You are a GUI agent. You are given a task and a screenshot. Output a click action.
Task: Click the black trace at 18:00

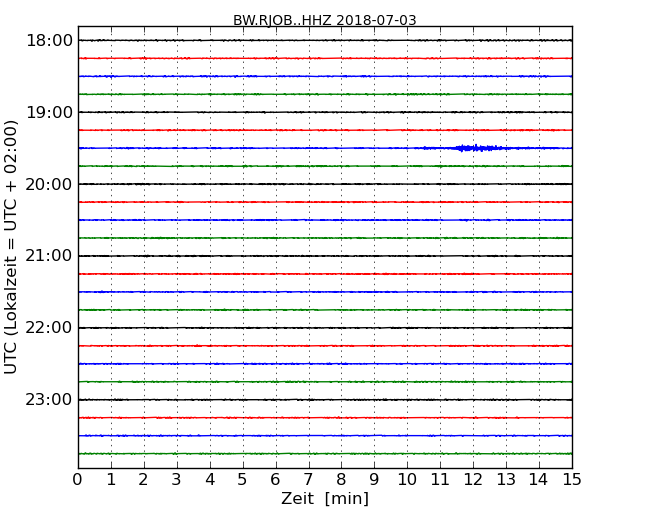point(325,40)
